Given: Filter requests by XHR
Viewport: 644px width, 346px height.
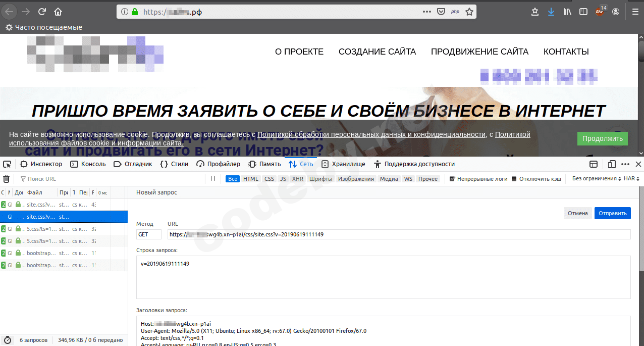Looking at the screenshot, I should pyautogui.click(x=298, y=179).
